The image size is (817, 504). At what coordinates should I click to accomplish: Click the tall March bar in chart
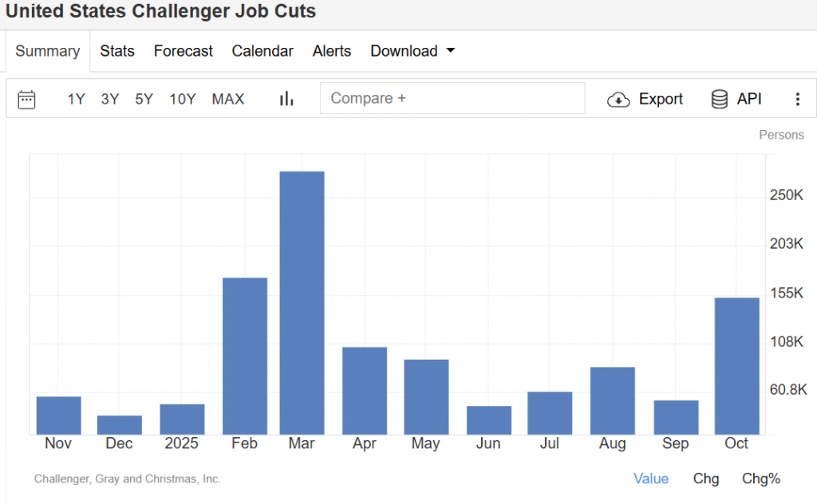pyautogui.click(x=302, y=303)
